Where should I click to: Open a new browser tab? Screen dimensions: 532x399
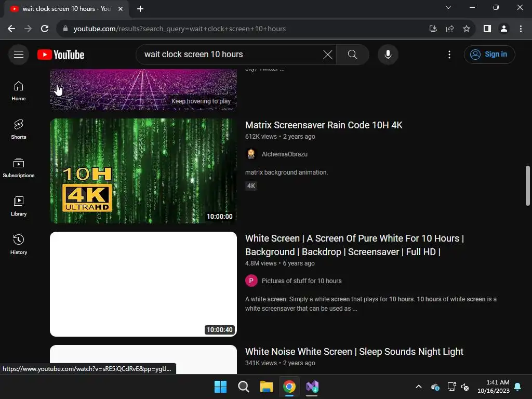point(140,9)
